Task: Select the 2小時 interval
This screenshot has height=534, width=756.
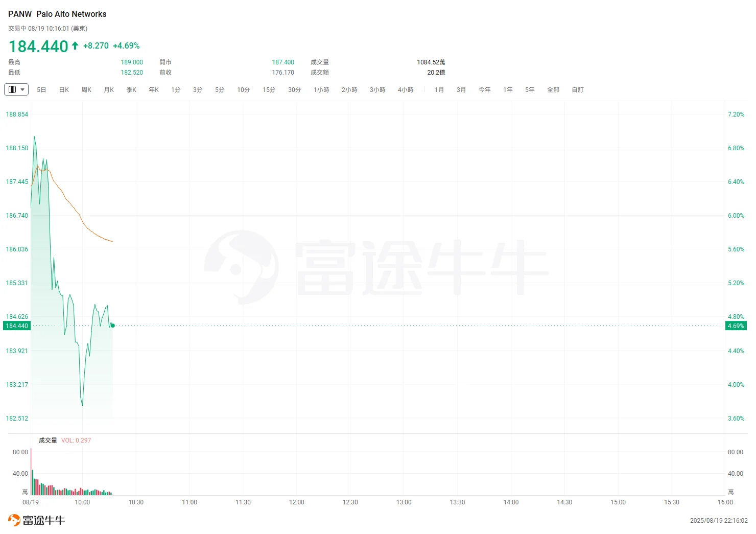Action: 349,90
